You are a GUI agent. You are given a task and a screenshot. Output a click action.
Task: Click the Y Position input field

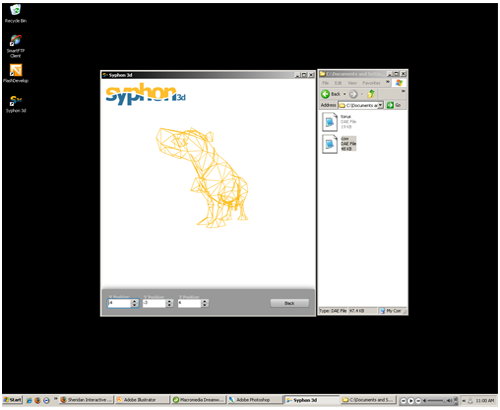point(154,303)
